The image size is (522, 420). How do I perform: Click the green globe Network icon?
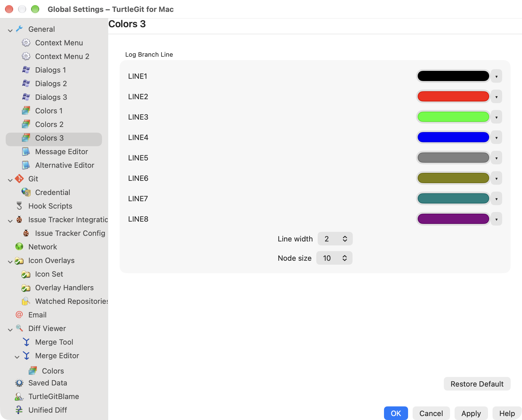point(19,247)
